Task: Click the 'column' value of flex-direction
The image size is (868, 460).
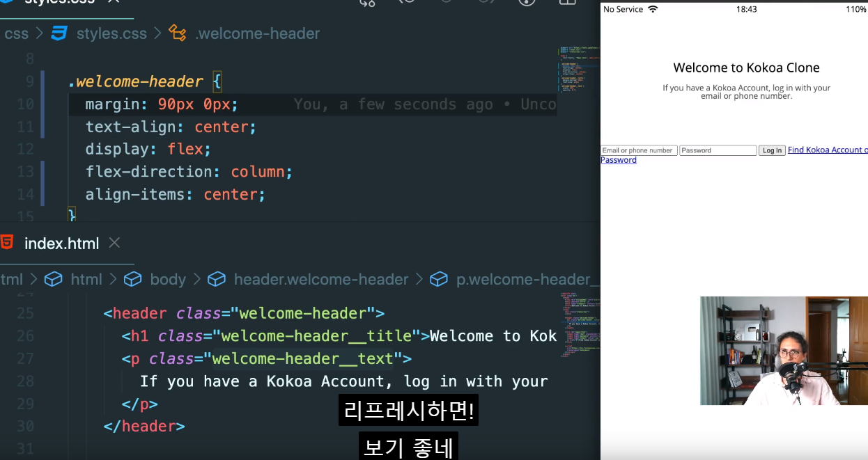Action: click(x=258, y=171)
